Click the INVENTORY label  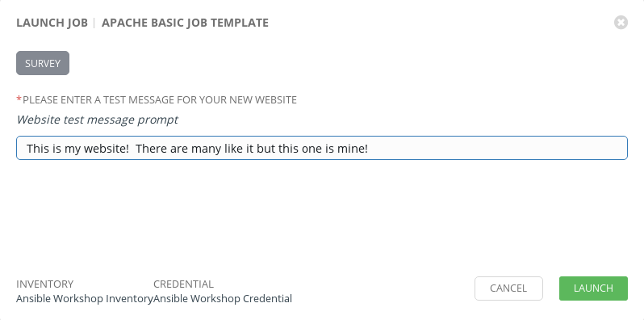click(x=44, y=284)
